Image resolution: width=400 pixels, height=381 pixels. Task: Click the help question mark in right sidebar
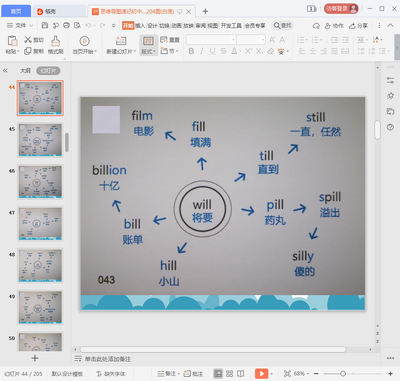(390, 127)
